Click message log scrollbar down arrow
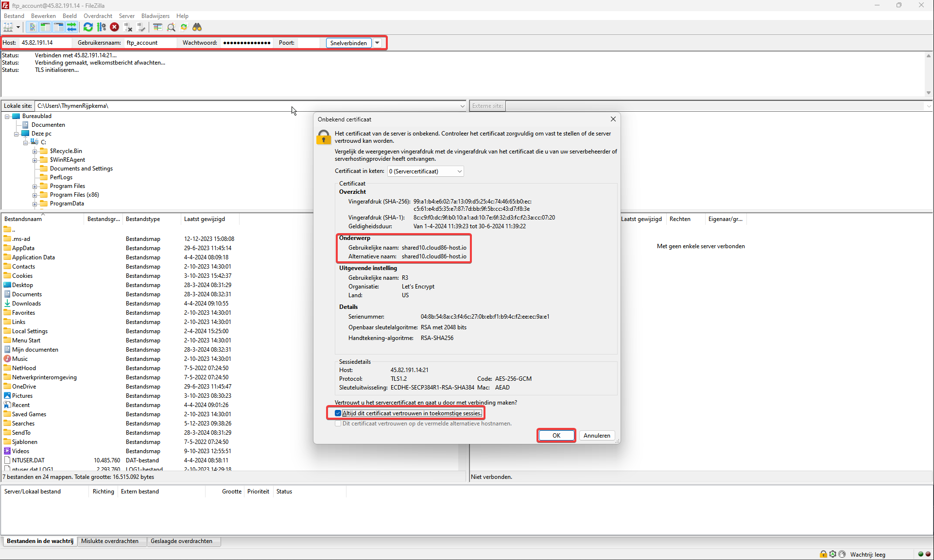The height and width of the screenshot is (560, 934). coord(928,93)
